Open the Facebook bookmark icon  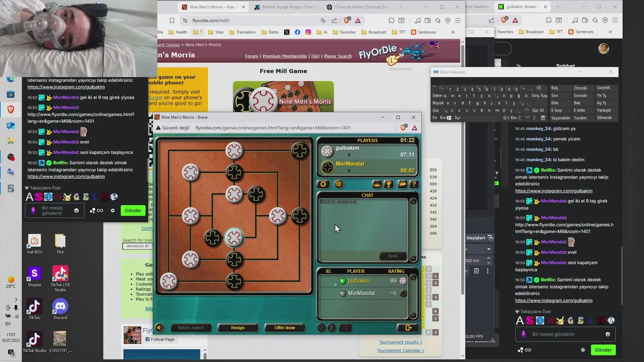point(297,32)
